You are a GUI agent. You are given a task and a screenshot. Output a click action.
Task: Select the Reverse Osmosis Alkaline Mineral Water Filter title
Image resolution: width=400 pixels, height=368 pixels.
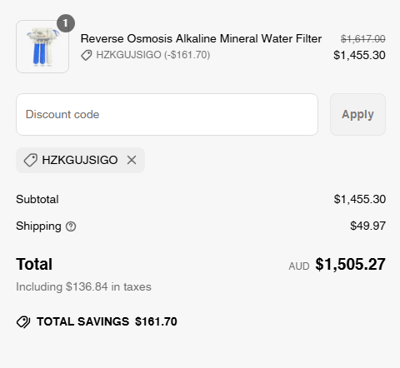[201, 39]
